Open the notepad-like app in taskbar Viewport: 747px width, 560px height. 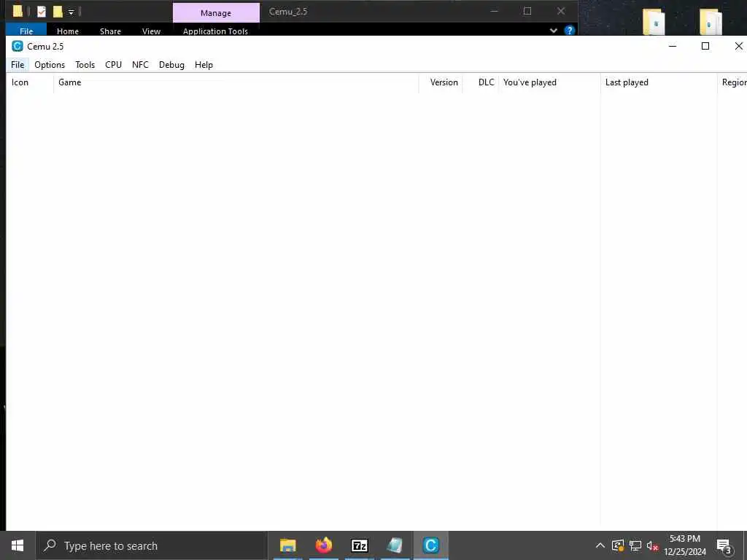click(395, 545)
